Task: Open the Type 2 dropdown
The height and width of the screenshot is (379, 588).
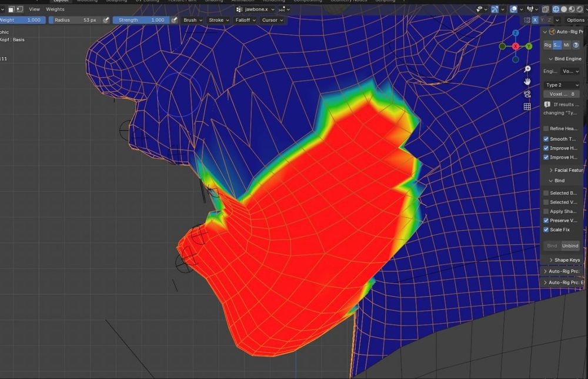Action: pos(562,85)
